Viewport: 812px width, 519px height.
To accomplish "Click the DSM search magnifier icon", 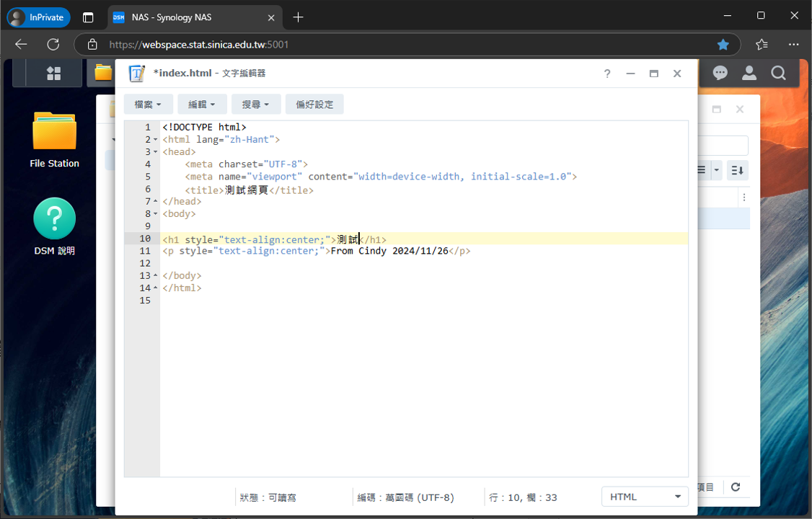I will pyautogui.click(x=778, y=73).
